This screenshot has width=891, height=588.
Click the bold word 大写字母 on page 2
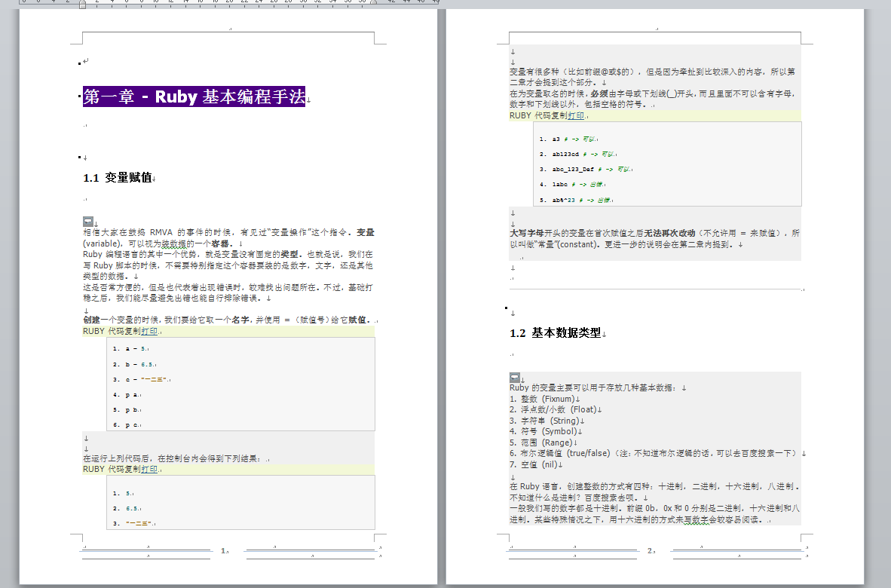pyautogui.click(x=527, y=233)
